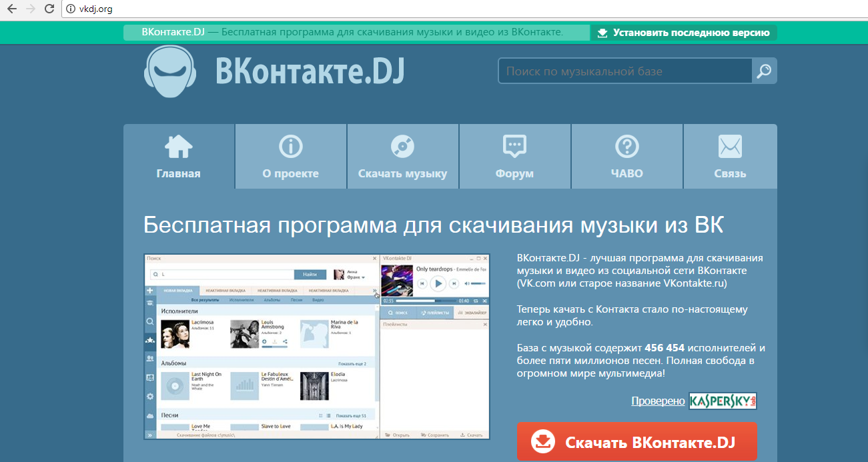The width and height of the screenshot is (868, 462).
Task: Open the О проекте info tab
Action: click(290, 157)
